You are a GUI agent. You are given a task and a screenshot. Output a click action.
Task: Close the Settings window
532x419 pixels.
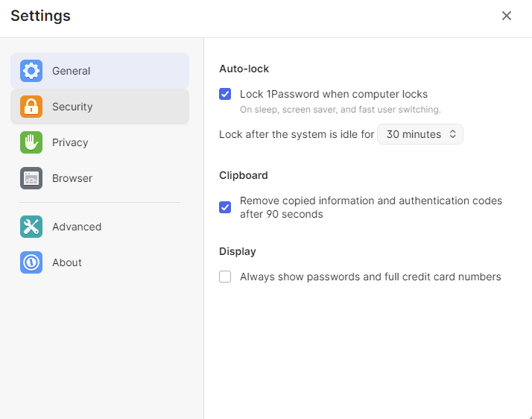[x=507, y=16]
